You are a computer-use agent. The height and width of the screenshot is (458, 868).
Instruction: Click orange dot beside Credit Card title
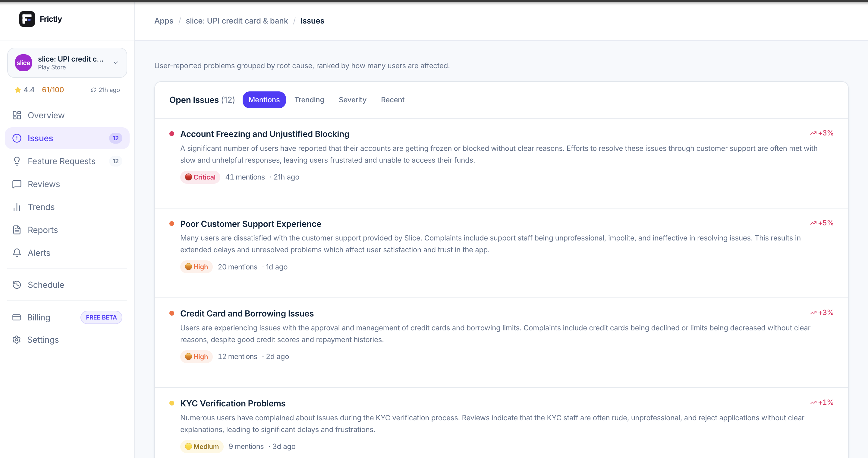[172, 313]
